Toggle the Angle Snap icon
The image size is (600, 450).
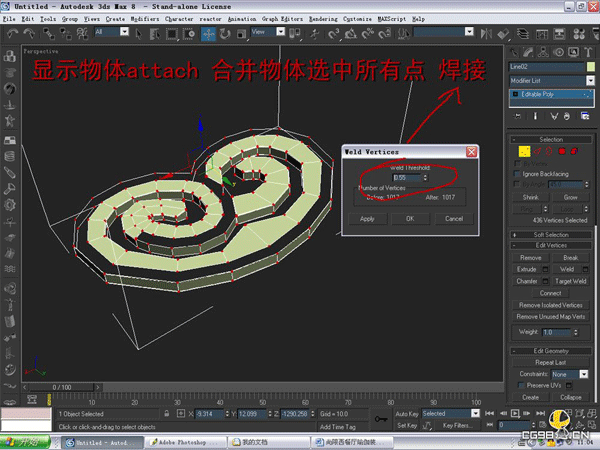click(x=351, y=34)
